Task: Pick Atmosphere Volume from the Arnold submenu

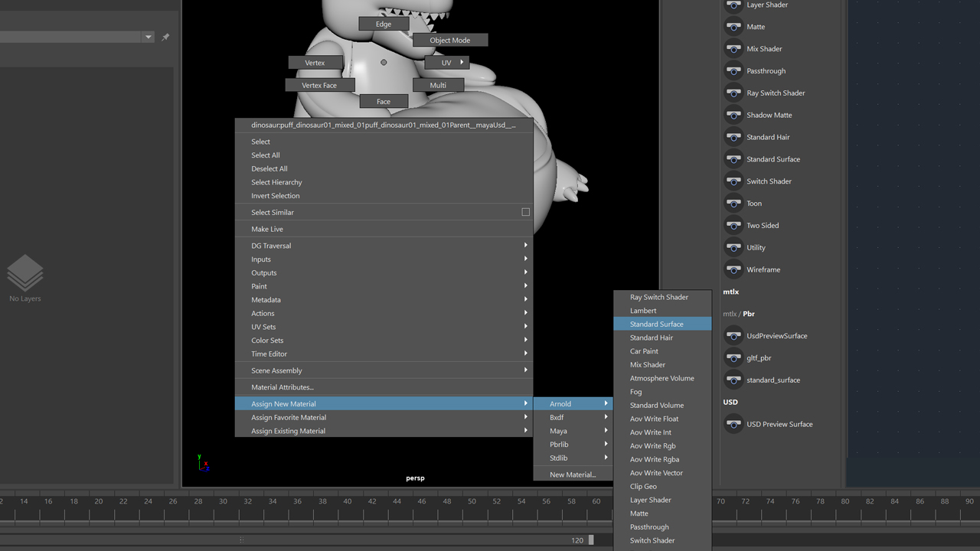Action: [662, 379]
